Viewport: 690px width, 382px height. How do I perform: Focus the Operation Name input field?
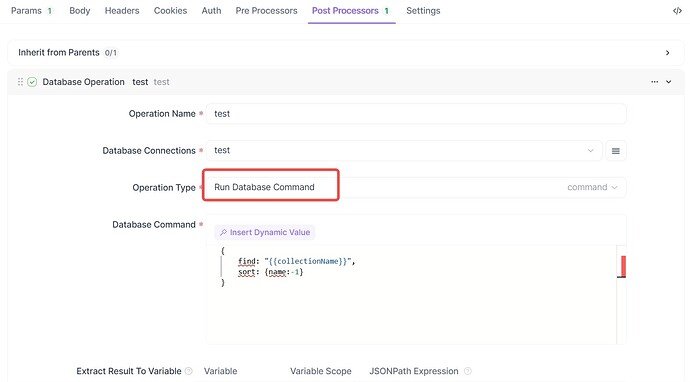tap(416, 114)
